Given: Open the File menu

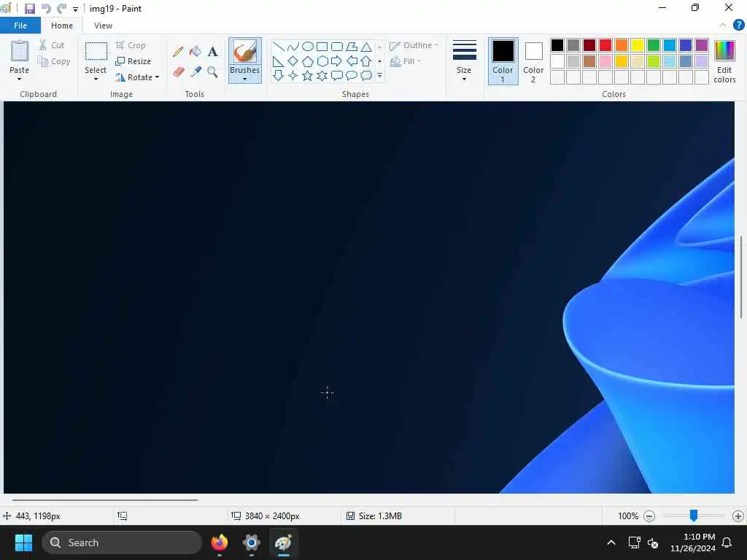Looking at the screenshot, I should (20, 26).
